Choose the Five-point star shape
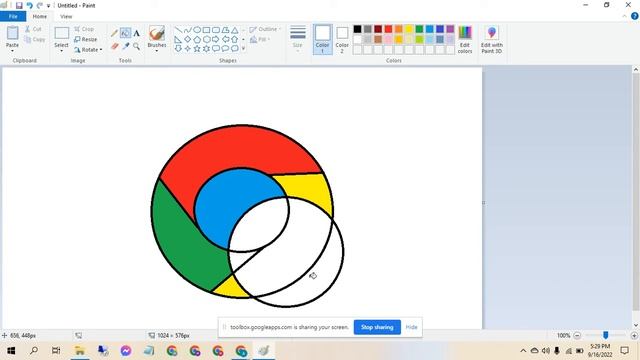This screenshot has width=640, height=360. 197,49
